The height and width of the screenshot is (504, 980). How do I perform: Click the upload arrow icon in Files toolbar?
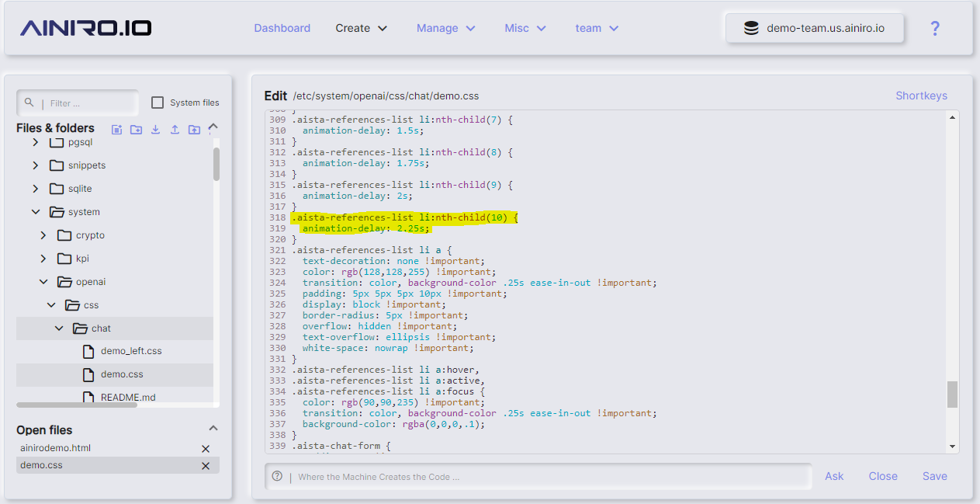(175, 130)
